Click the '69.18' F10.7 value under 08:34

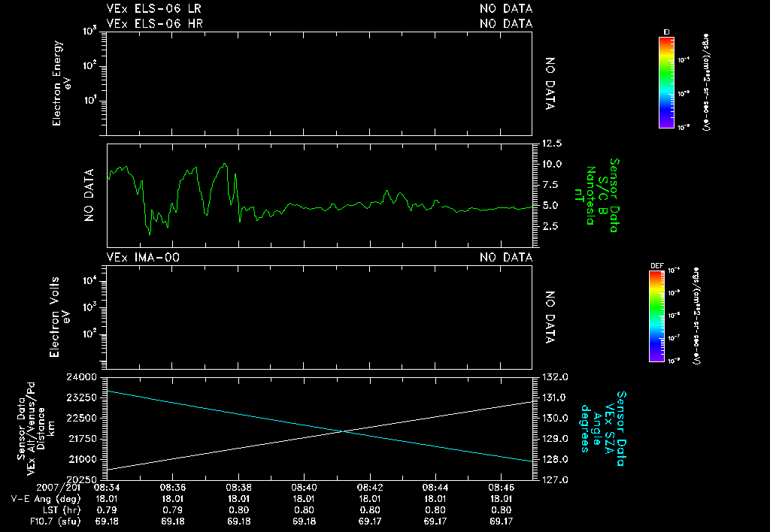coord(107,521)
